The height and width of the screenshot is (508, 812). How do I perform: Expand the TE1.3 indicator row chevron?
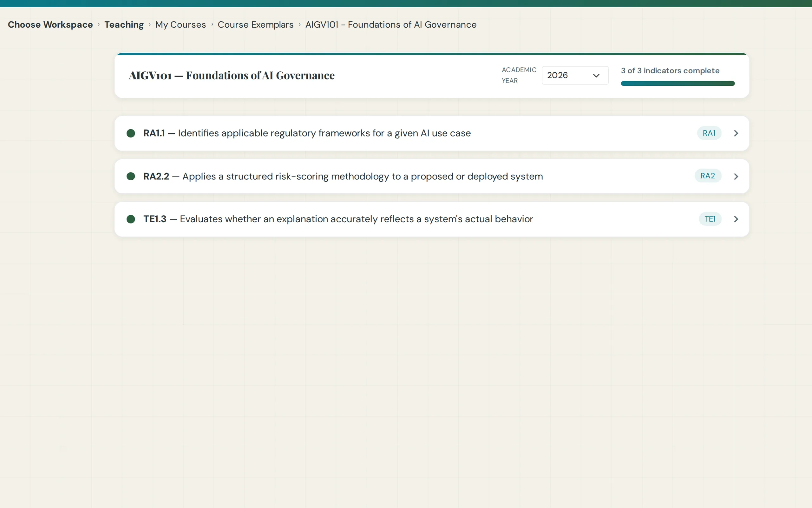tap(736, 219)
